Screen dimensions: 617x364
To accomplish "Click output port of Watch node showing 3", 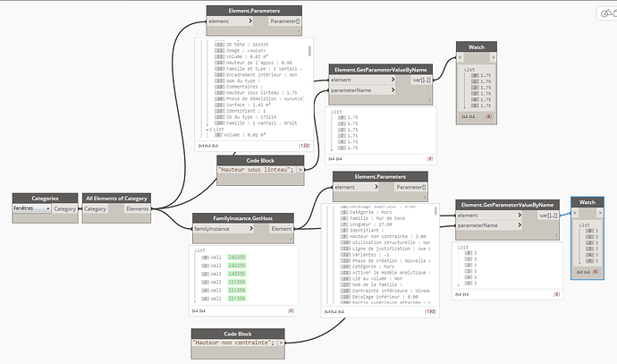I will tap(600, 213).
